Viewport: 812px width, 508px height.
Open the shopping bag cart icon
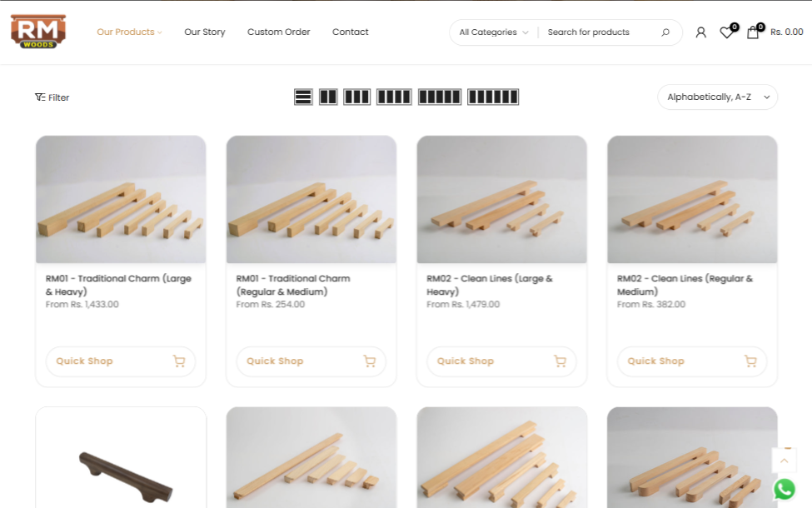[753, 32]
